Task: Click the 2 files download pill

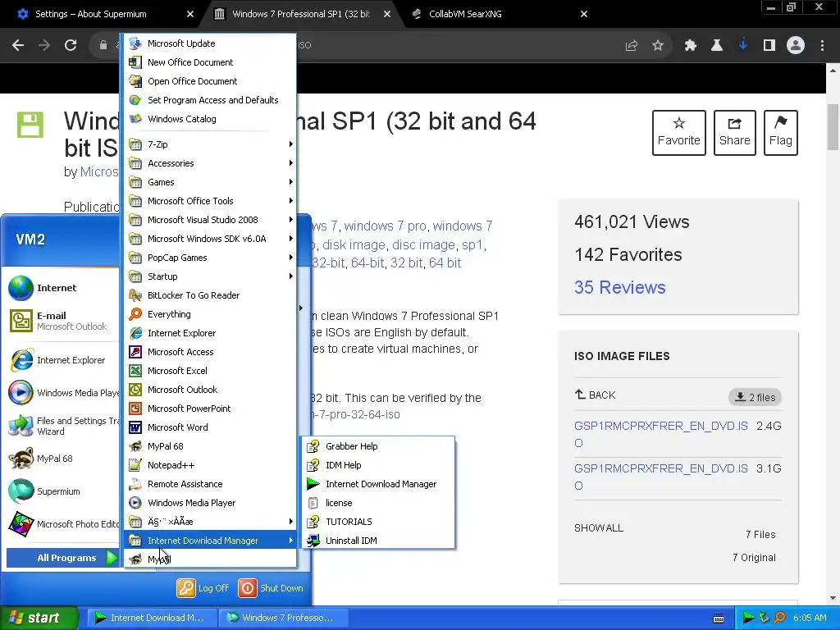Action: (x=755, y=397)
